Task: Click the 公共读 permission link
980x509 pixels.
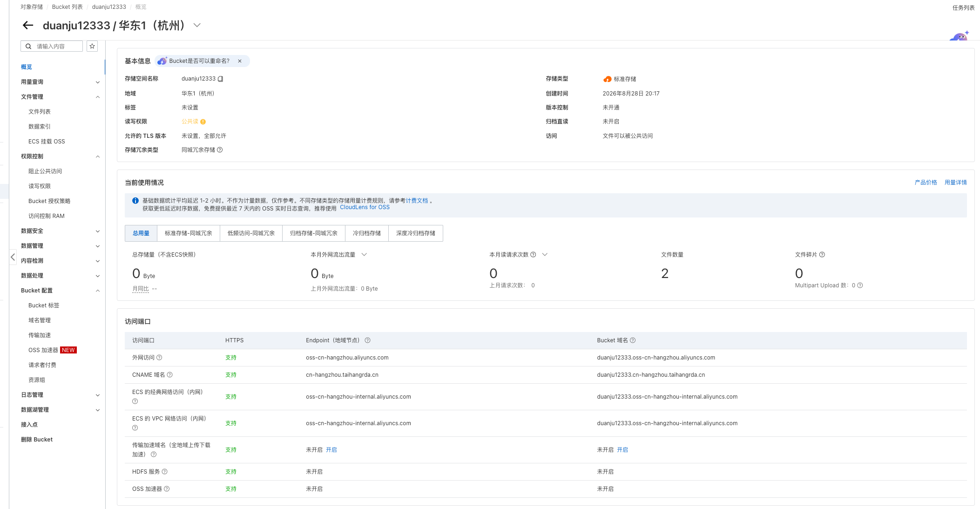Action: (190, 122)
